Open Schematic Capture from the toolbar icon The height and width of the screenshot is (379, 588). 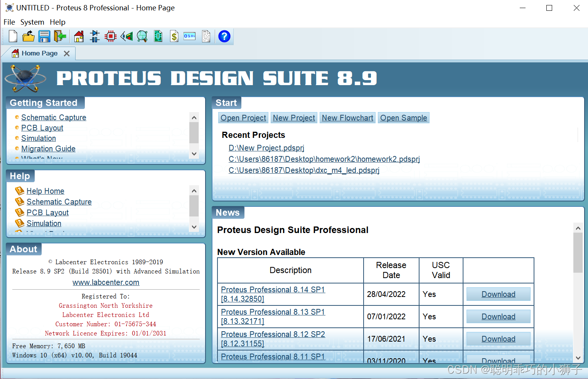[x=94, y=37]
